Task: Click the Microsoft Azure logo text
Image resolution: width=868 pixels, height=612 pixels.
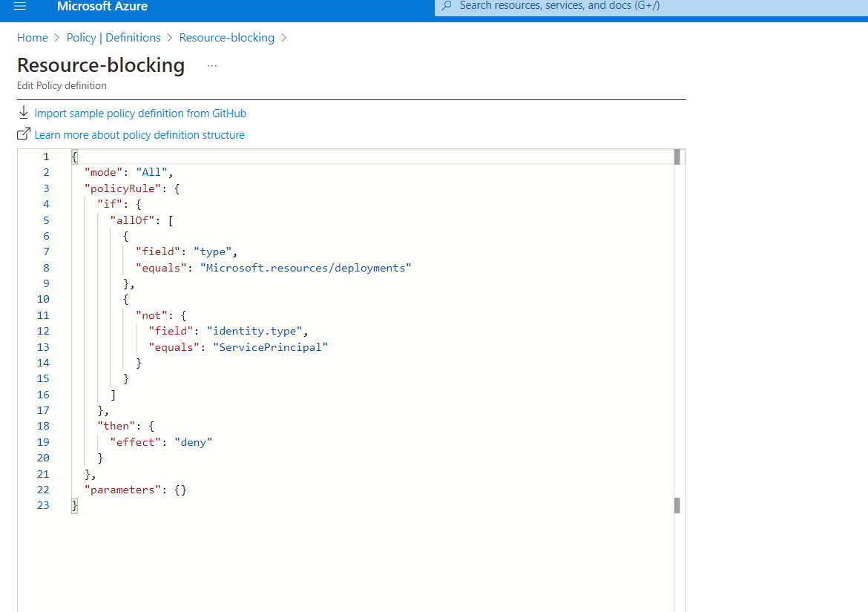Action: click(102, 7)
